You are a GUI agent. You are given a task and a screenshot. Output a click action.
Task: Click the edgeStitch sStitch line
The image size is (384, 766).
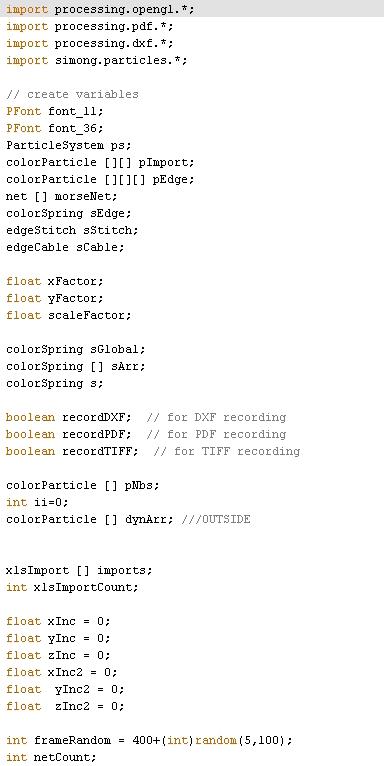point(72,230)
